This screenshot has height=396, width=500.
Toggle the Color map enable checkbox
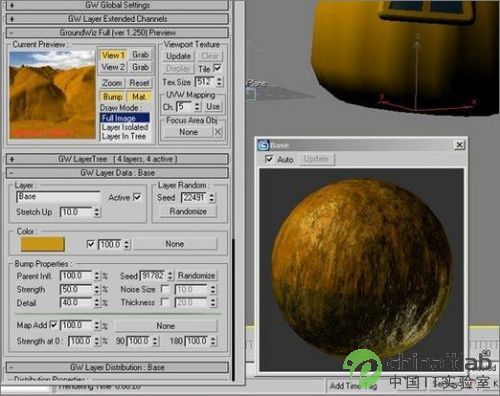[x=90, y=244]
